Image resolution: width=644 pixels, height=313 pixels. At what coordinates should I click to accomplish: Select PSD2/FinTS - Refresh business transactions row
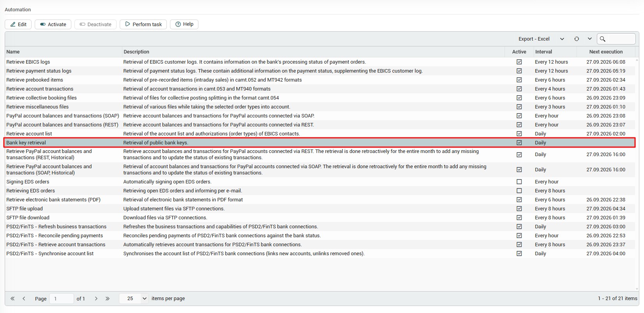320,227
